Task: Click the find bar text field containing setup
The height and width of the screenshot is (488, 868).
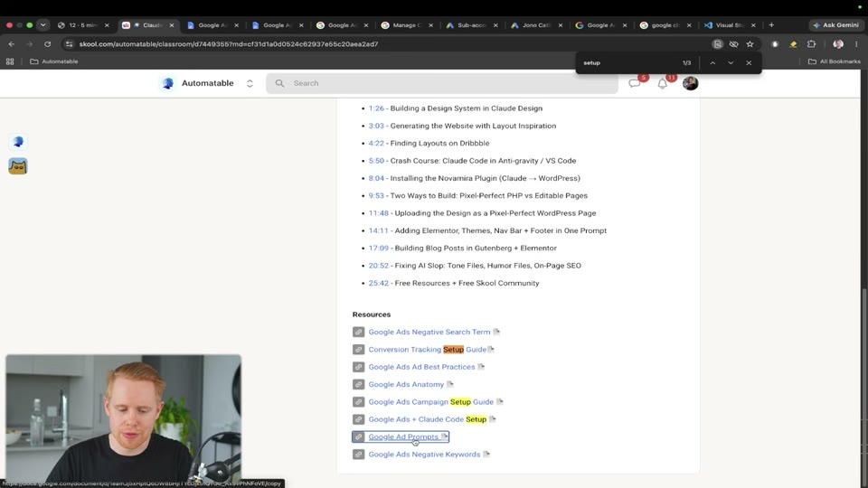Action: point(628,63)
